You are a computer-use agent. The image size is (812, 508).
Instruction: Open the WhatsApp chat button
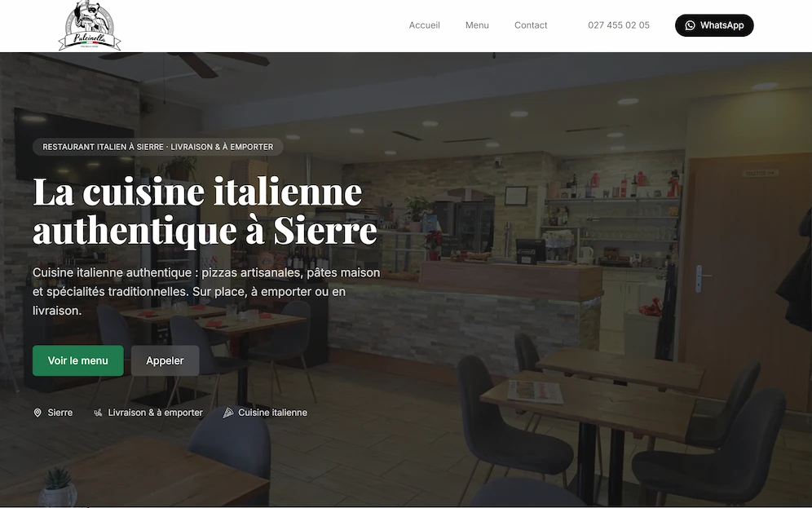click(x=714, y=25)
